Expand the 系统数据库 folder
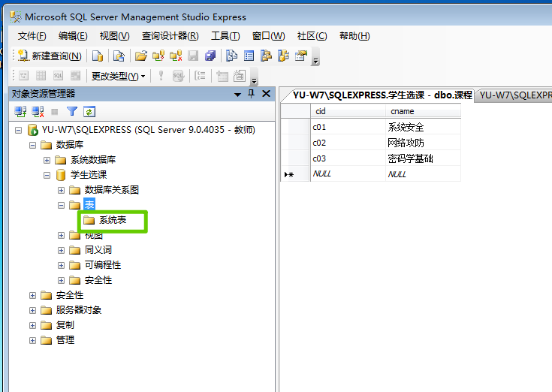This screenshot has height=392, width=552. click(x=47, y=160)
